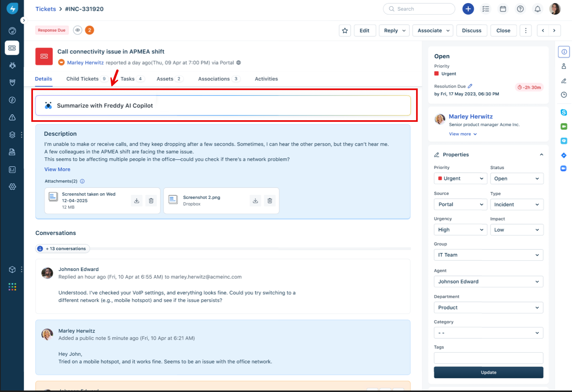
Task: Open the Priority Urgent dropdown
Action: tap(460, 179)
